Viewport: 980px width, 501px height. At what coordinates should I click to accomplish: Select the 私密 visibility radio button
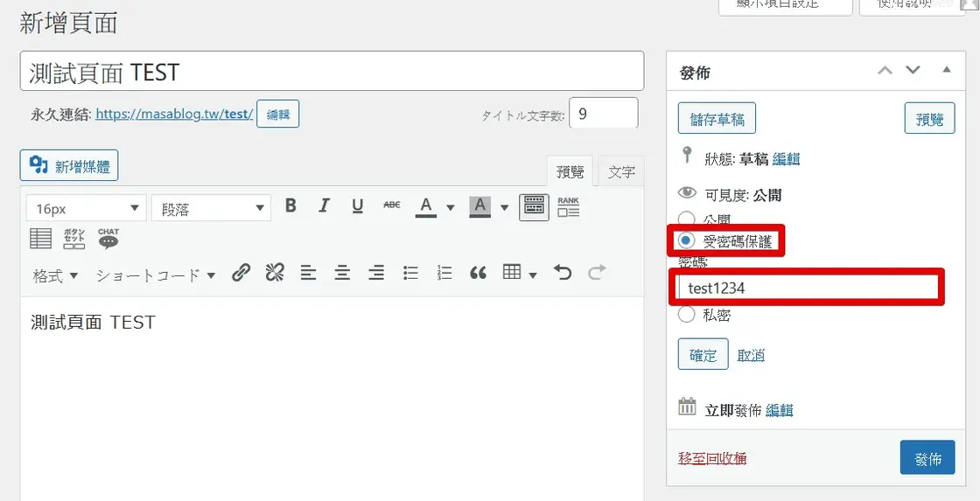pyautogui.click(x=686, y=314)
